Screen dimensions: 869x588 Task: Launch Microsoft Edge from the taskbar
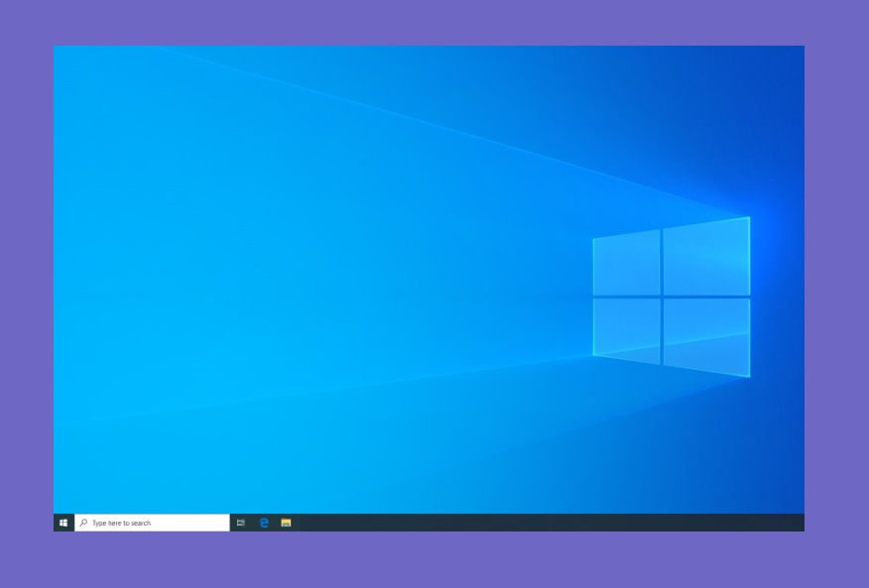click(264, 523)
